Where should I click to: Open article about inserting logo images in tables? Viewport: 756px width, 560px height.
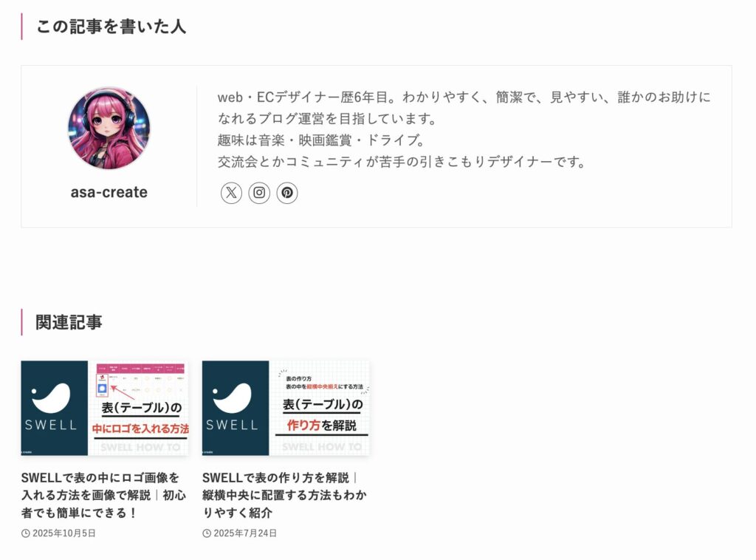coord(103,496)
